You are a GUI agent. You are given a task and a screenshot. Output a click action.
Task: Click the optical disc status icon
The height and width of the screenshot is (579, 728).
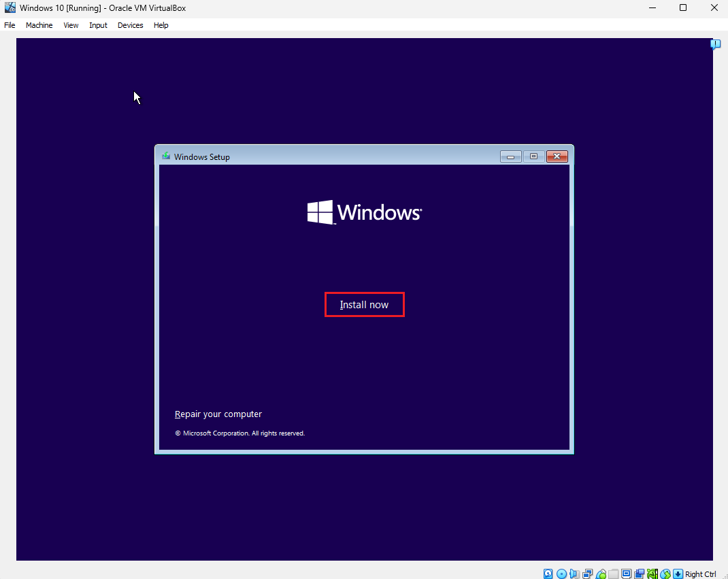pos(561,574)
